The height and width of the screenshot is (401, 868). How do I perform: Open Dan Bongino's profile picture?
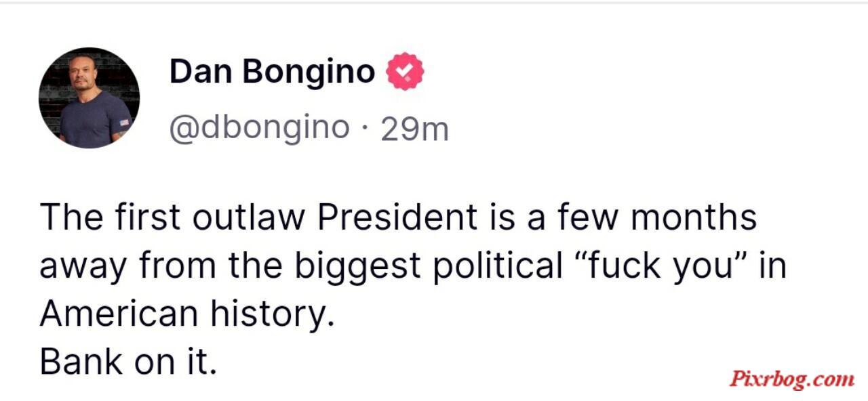coord(89,98)
